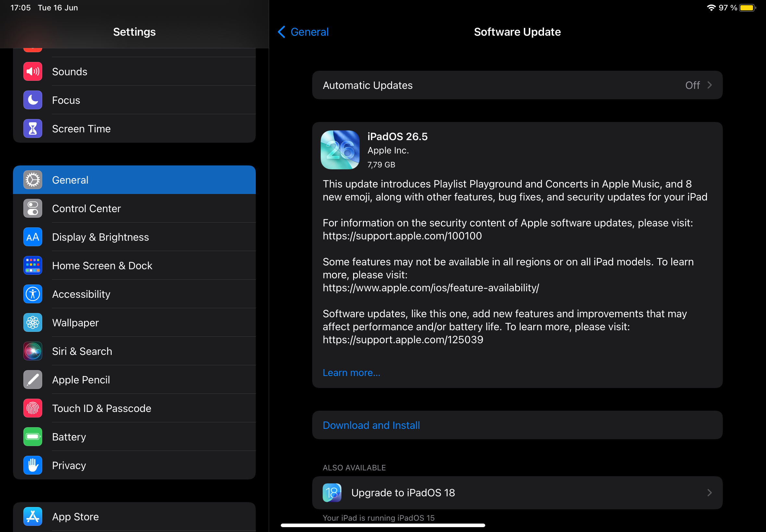Tap the Touch ID fingerprint icon
This screenshot has height=532, width=766.
(33, 408)
